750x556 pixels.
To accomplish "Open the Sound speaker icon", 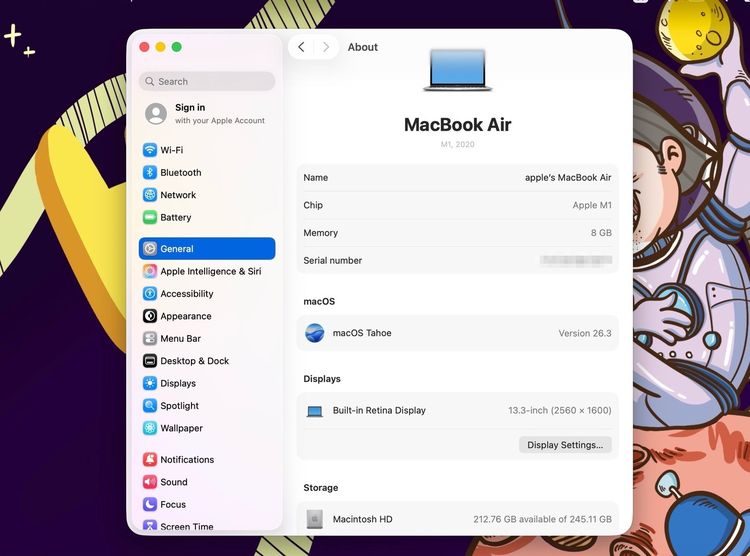I will click(150, 482).
